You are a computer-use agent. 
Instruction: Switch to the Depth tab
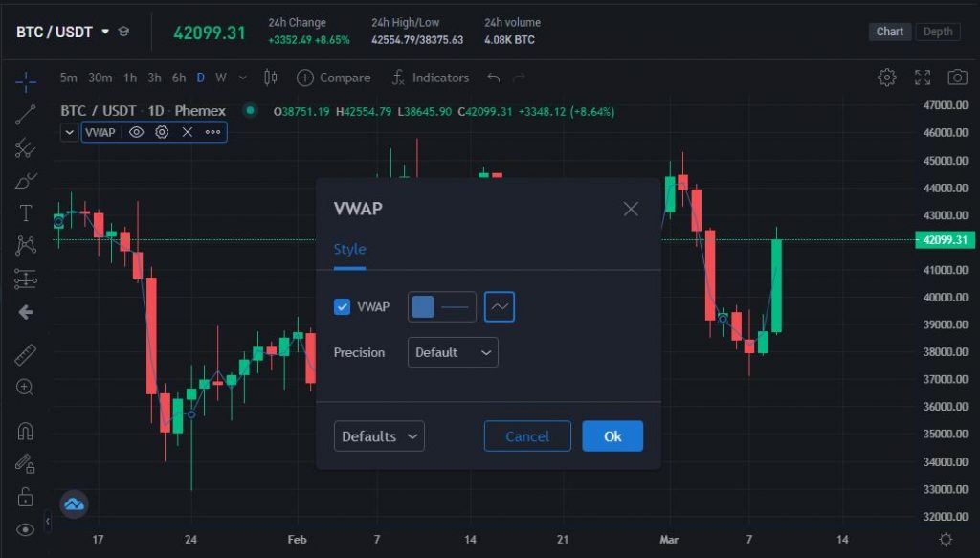937,31
